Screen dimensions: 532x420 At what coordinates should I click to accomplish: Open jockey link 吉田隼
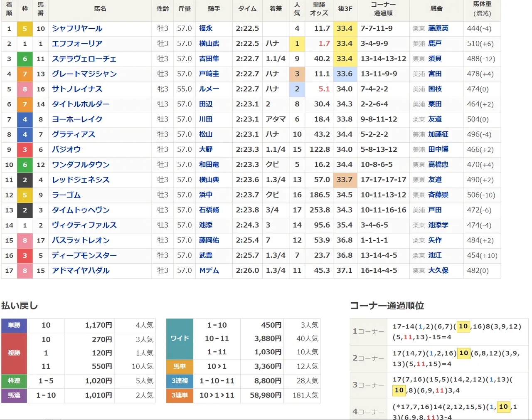pos(209,59)
